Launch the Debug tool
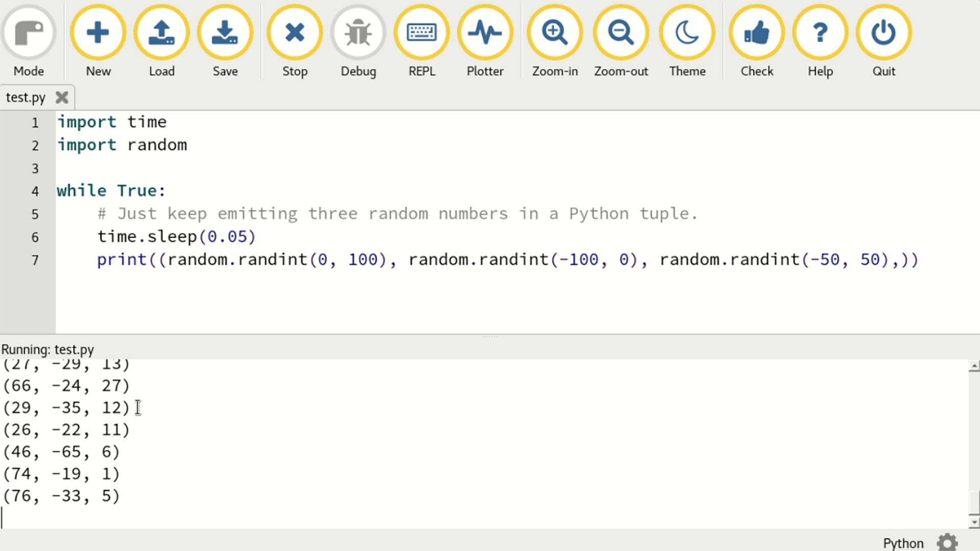 pos(358,32)
